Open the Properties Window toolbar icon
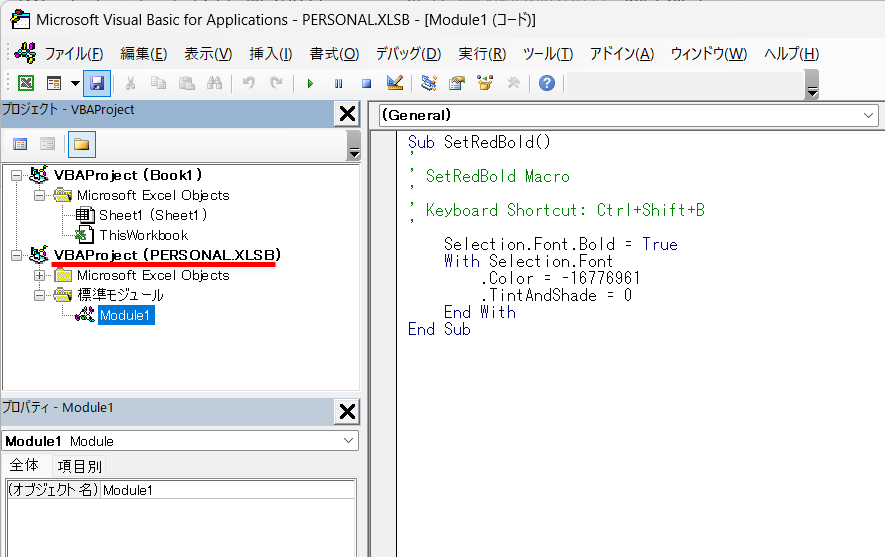Screen dimensions: 885x557 tap(457, 84)
